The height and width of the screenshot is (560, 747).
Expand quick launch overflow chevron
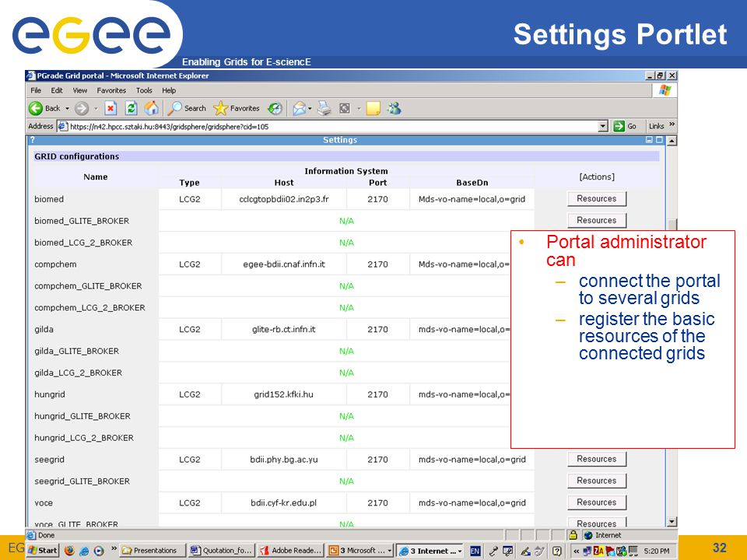114,548
